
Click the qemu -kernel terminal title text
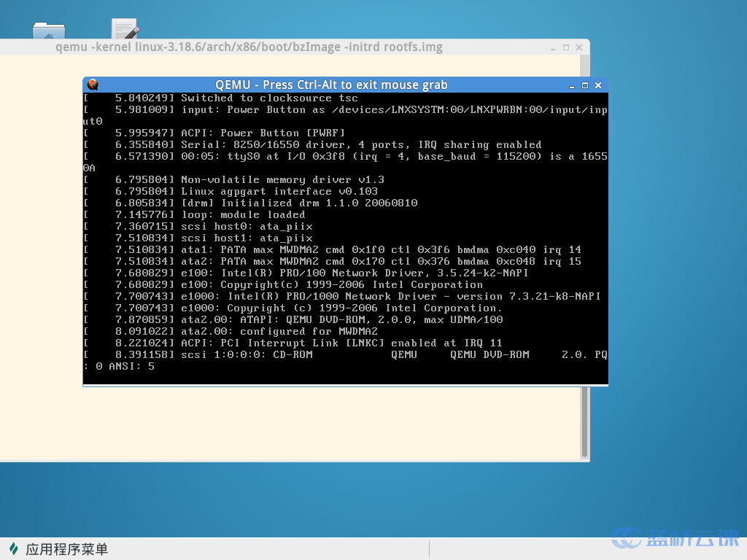[x=249, y=47]
